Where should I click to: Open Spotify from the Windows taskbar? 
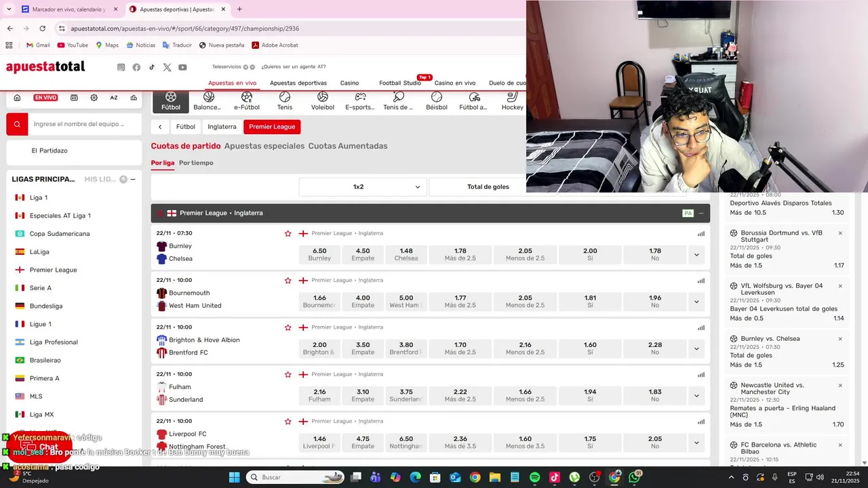(x=534, y=477)
